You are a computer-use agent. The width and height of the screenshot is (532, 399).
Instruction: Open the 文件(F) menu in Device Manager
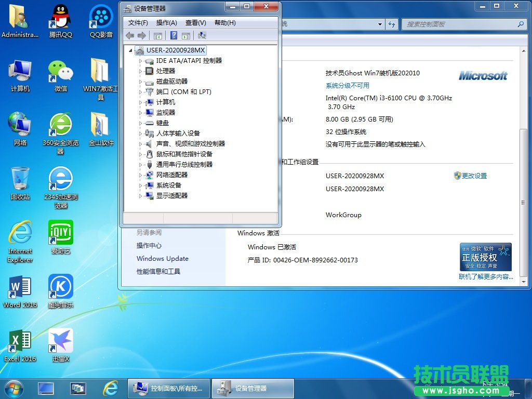click(137, 23)
